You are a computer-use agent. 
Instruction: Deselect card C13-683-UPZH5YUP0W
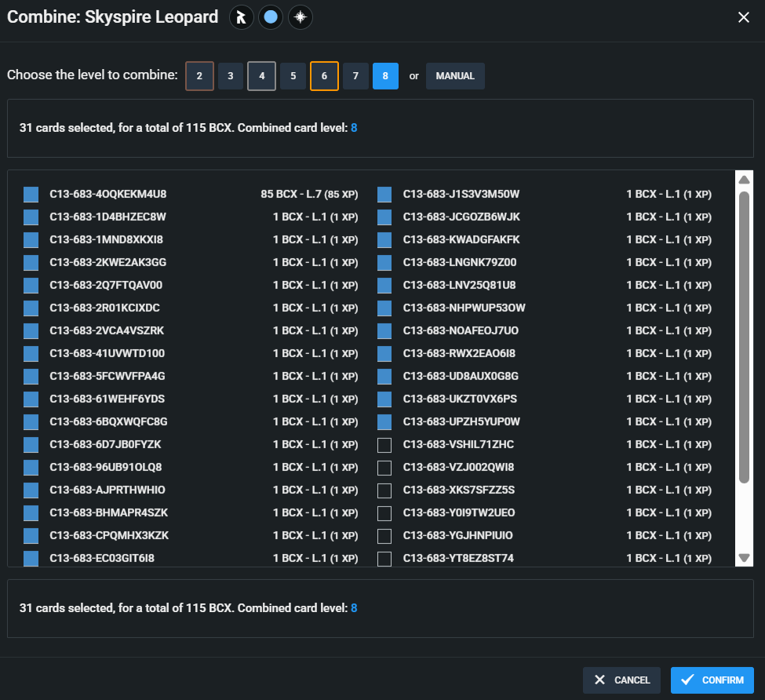coord(384,422)
